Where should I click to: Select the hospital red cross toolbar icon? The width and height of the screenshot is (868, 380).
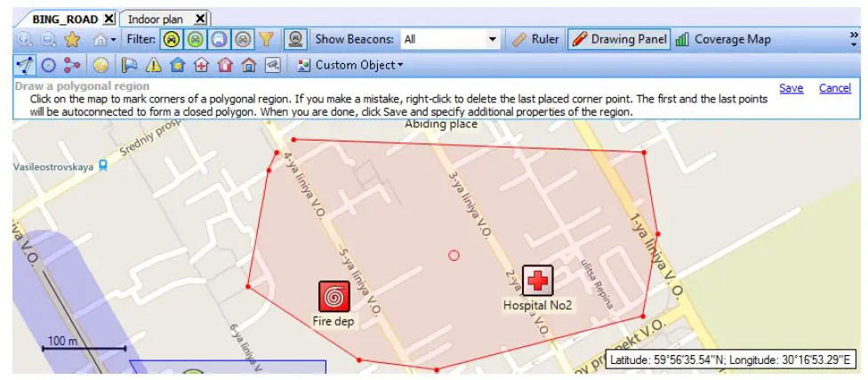click(x=201, y=66)
